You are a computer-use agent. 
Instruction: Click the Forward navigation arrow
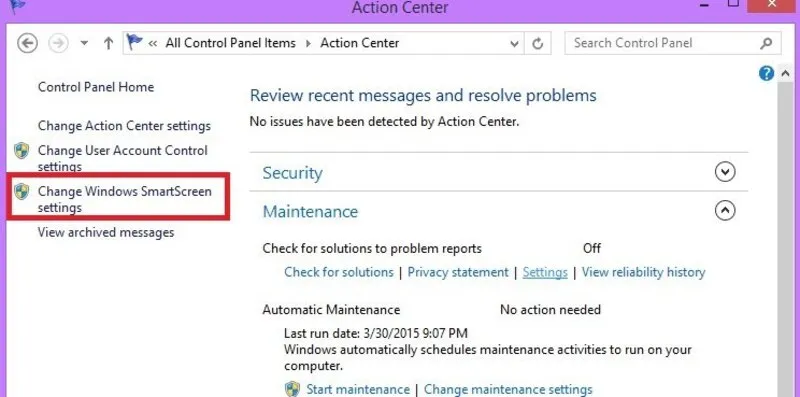tap(58, 43)
